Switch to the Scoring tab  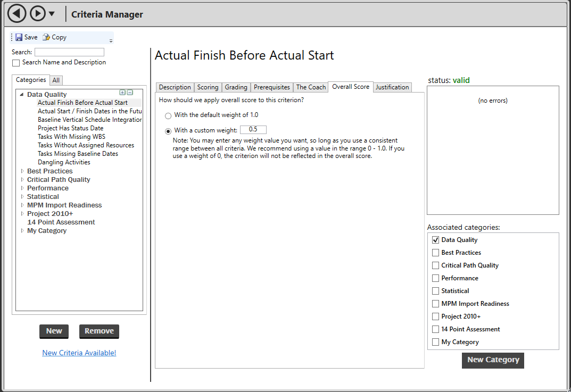(208, 87)
